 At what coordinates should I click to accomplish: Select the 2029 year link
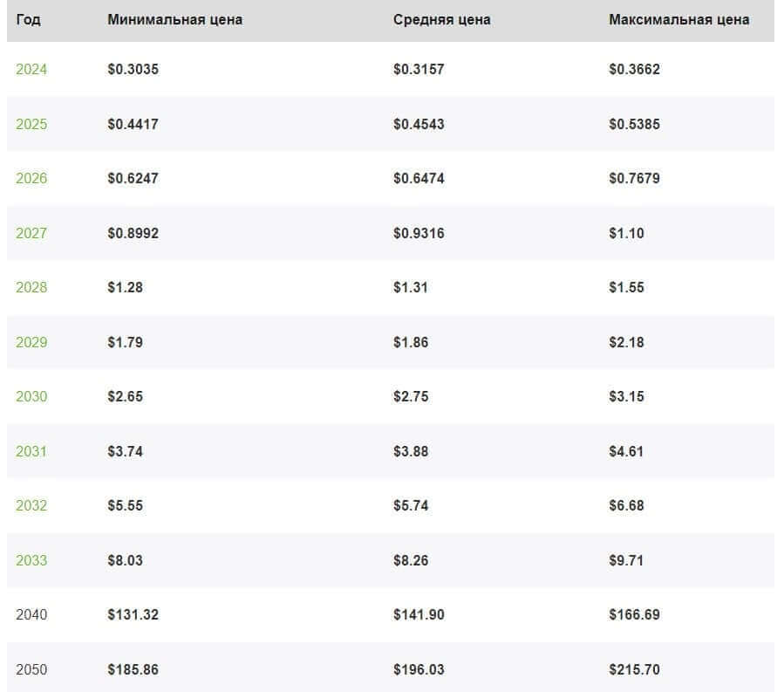click(x=31, y=342)
